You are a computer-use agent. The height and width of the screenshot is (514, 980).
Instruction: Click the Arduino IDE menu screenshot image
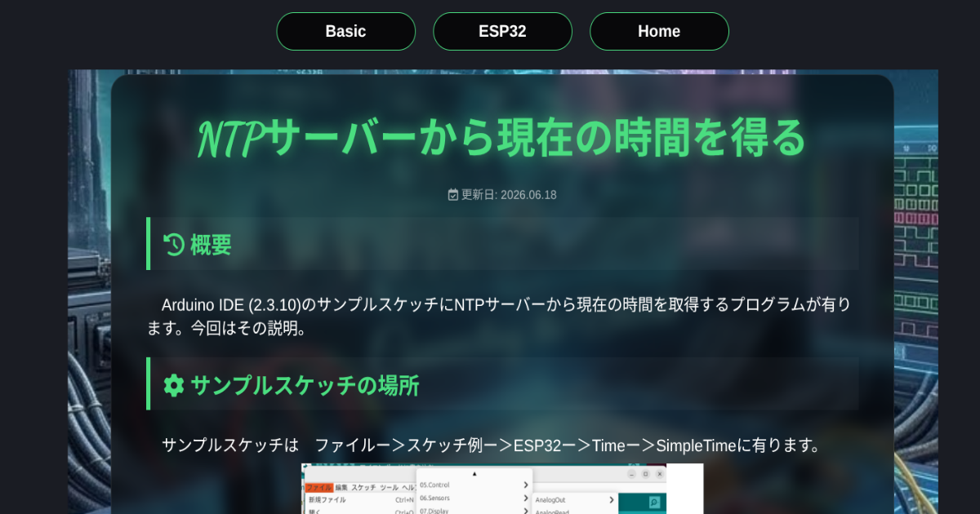pos(502,489)
